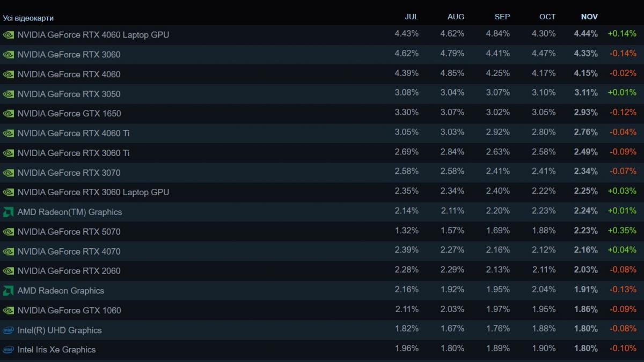Image resolution: width=644 pixels, height=362 pixels.
Task: Click the -0.14% change for RTX 3060
Action: 624,54
